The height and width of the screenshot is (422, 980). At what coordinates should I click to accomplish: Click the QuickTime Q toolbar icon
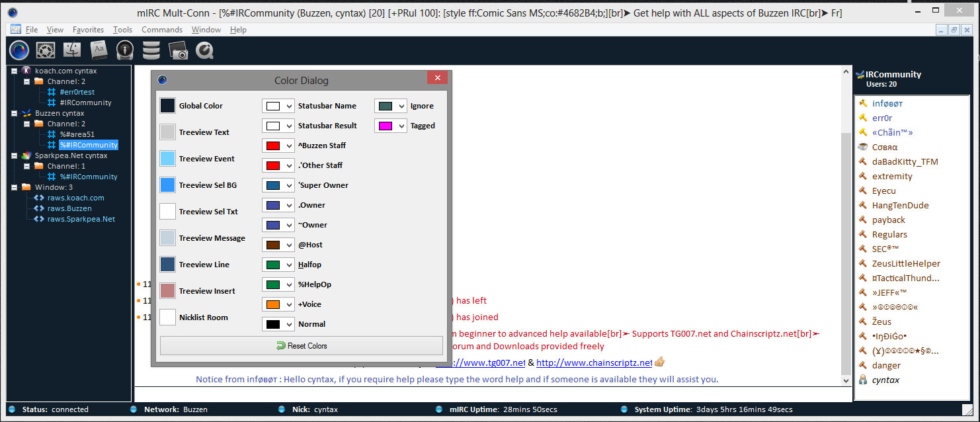[x=204, y=50]
